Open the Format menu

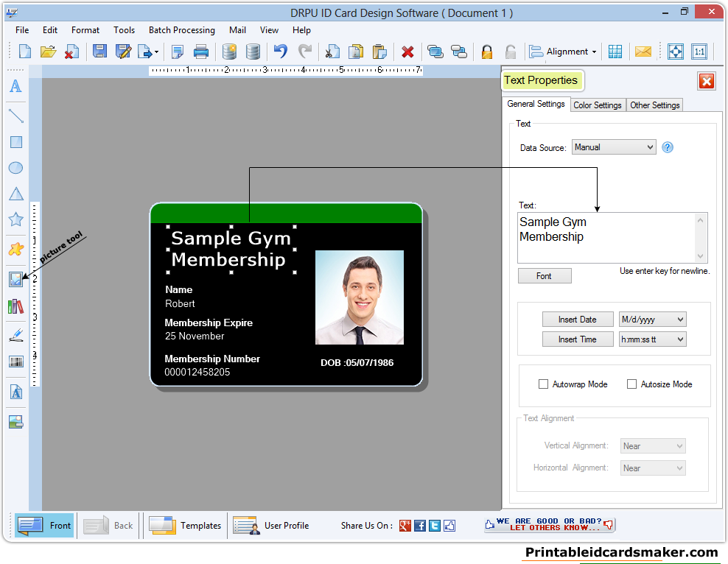click(x=85, y=30)
